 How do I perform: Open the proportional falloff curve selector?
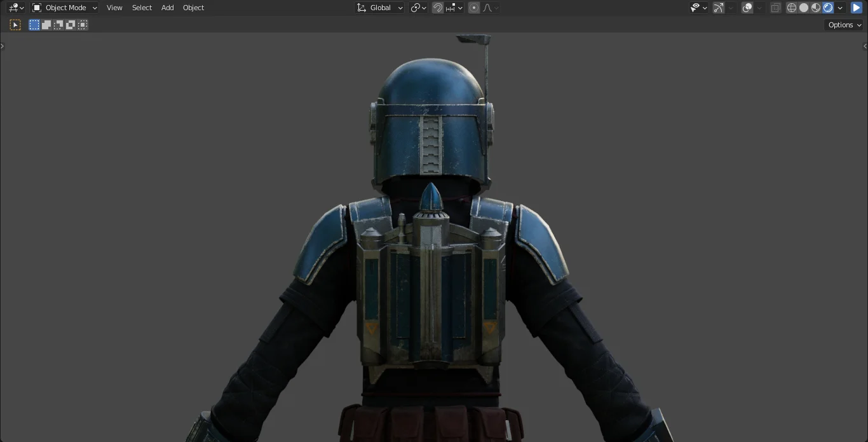pyautogui.click(x=487, y=8)
